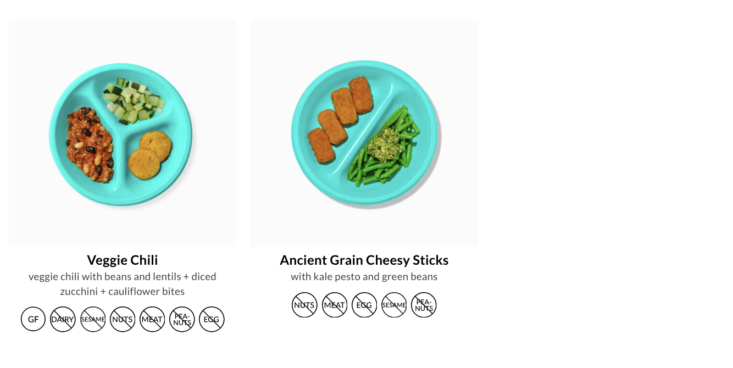The width and height of the screenshot is (733, 368).
Task: Select the egg-free icon under Cheesy Sticks
Action: pos(364,305)
